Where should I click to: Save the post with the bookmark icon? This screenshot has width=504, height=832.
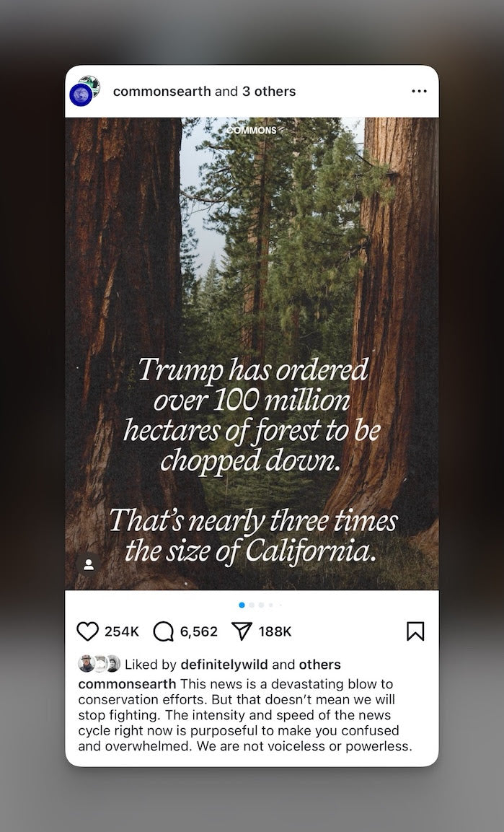415,631
